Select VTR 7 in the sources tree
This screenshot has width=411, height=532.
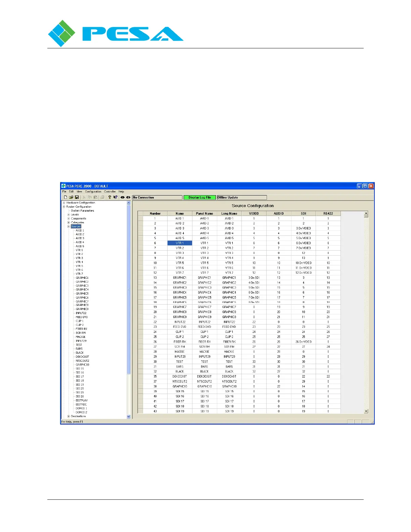pos(79,274)
